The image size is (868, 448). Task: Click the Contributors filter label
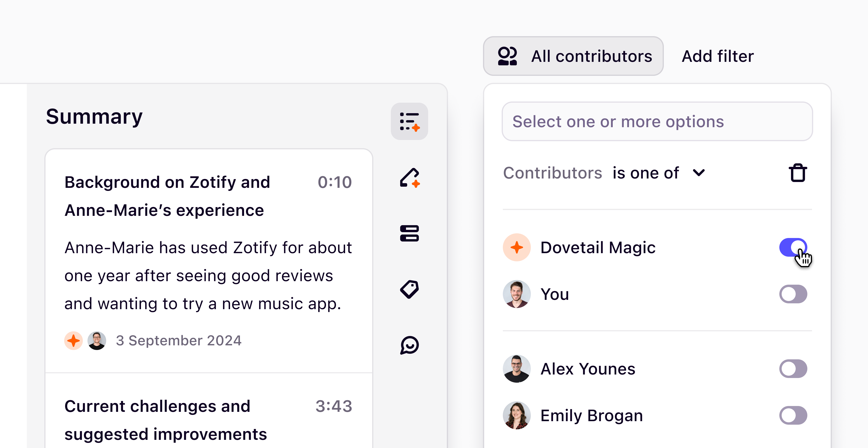[x=553, y=173]
